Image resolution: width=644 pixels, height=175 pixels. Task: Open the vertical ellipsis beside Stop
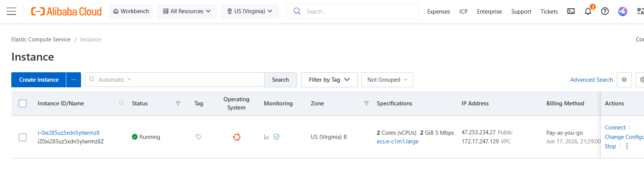[x=627, y=146]
